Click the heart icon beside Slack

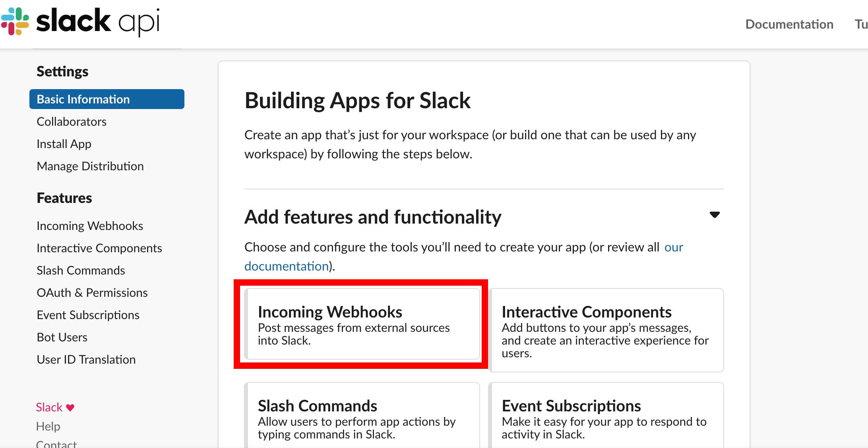coord(70,407)
